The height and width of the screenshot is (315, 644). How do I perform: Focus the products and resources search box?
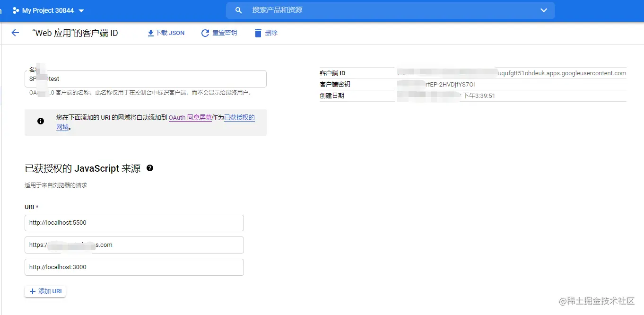390,10
